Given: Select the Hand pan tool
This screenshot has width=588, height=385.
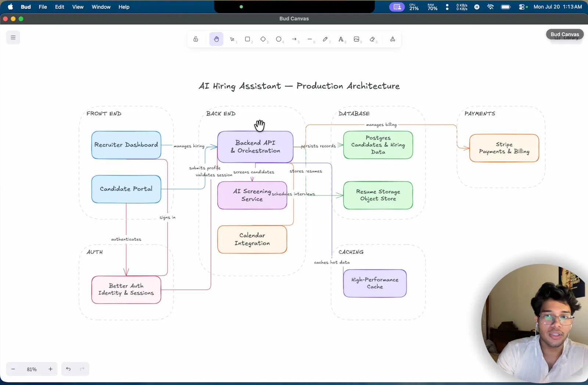Looking at the screenshot, I should [216, 39].
